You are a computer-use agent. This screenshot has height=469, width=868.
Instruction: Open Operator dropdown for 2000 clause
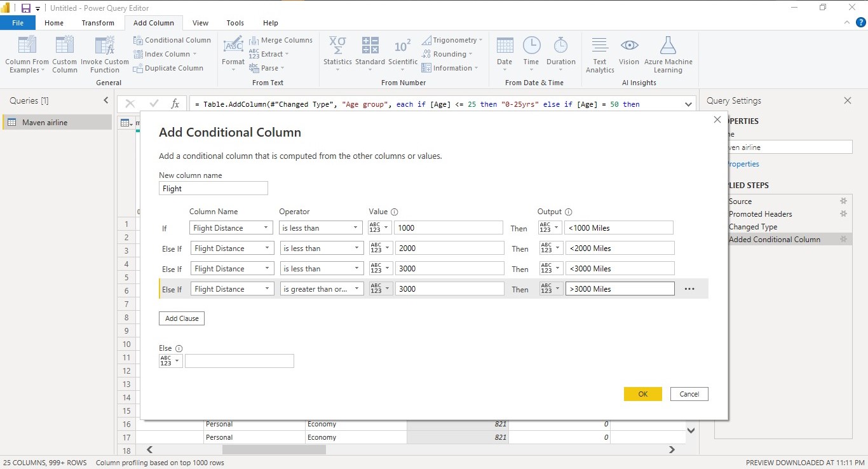(x=321, y=248)
